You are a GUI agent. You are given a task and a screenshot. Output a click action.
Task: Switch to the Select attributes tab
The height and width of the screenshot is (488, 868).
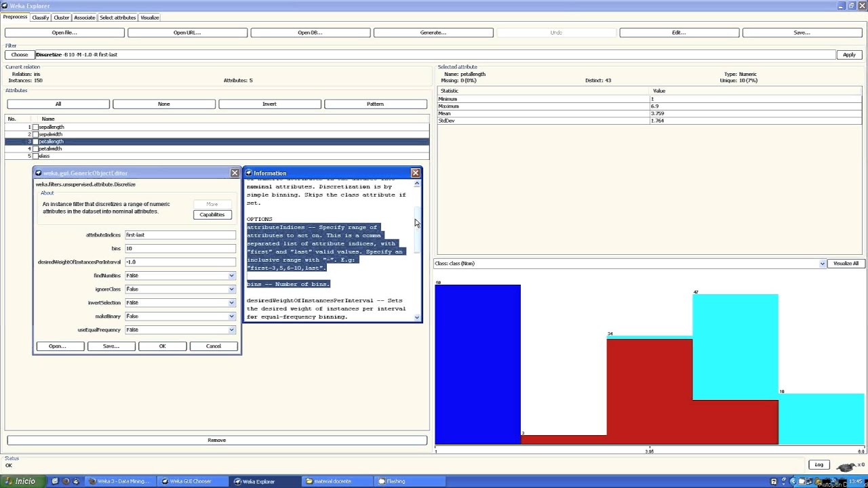(x=118, y=17)
